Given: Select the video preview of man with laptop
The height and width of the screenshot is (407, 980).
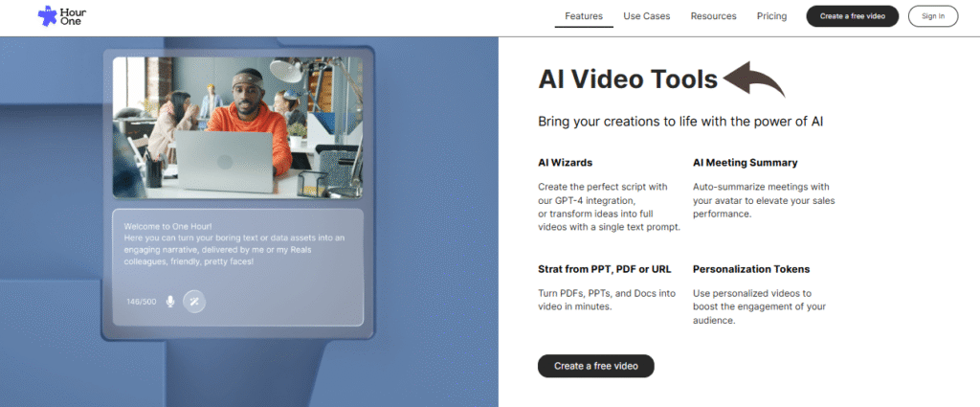Looking at the screenshot, I should pos(237,127).
